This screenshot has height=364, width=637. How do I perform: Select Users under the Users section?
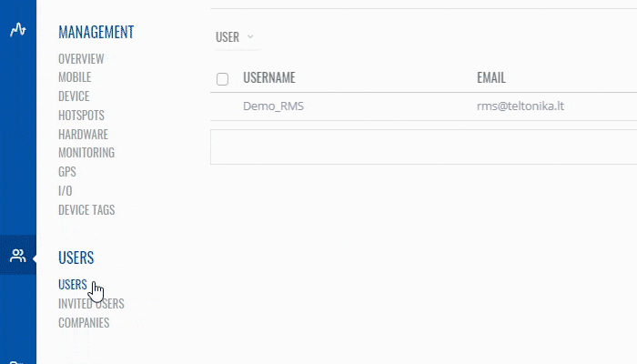pos(73,285)
